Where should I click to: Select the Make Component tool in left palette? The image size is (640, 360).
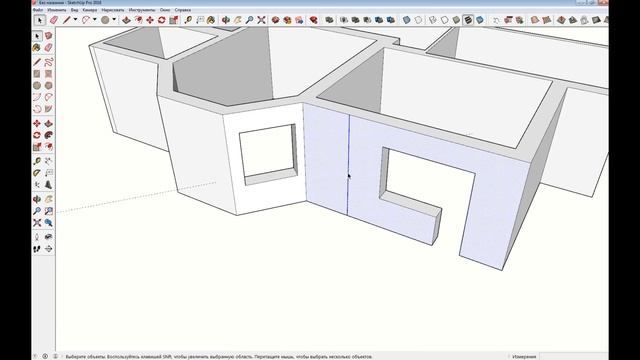click(x=49, y=36)
